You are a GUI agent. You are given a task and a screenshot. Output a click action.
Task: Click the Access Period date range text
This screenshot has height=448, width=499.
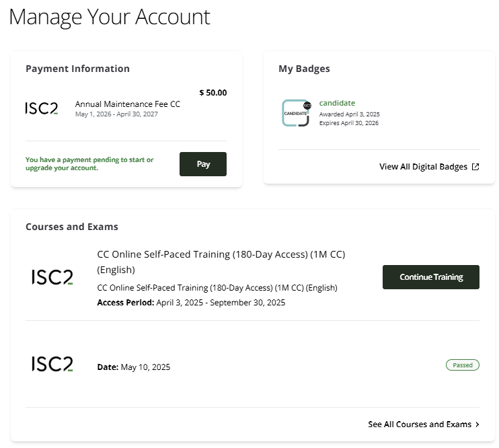tap(191, 303)
